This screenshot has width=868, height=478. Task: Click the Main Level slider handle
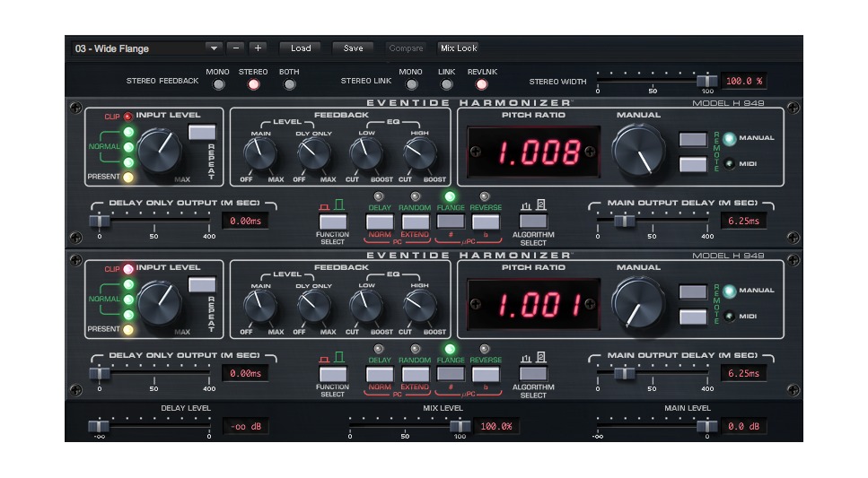(707, 426)
